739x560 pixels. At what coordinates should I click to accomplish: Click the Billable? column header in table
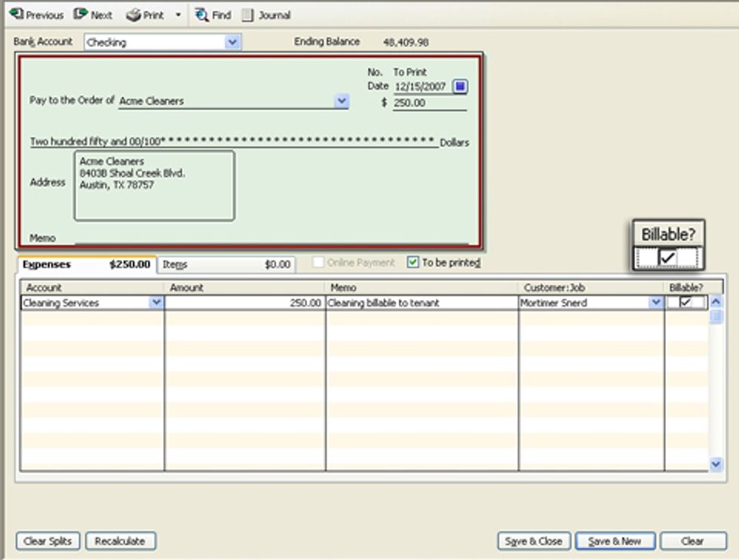686,287
